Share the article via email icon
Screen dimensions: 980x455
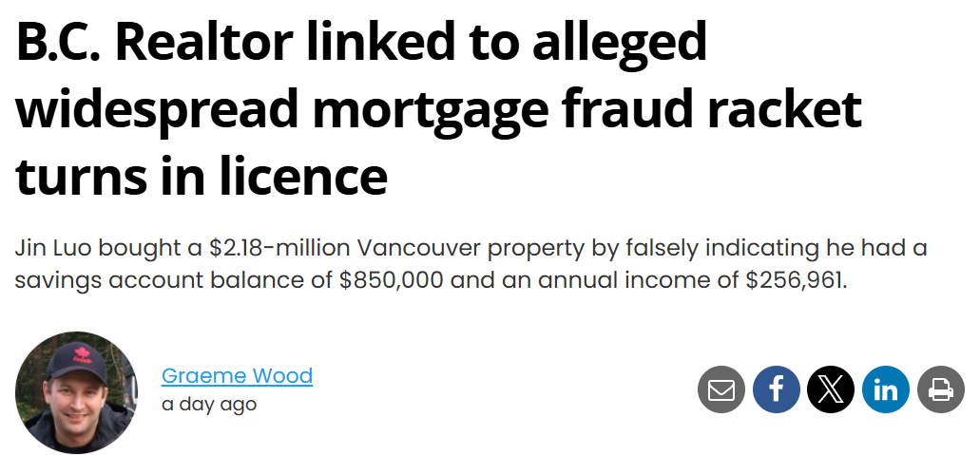(x=721, y=389)
